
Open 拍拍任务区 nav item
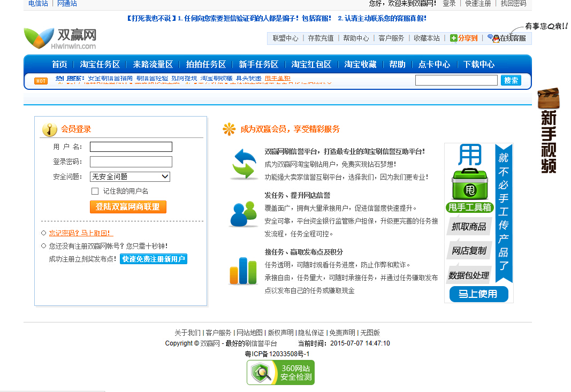[x=205, y=64]
